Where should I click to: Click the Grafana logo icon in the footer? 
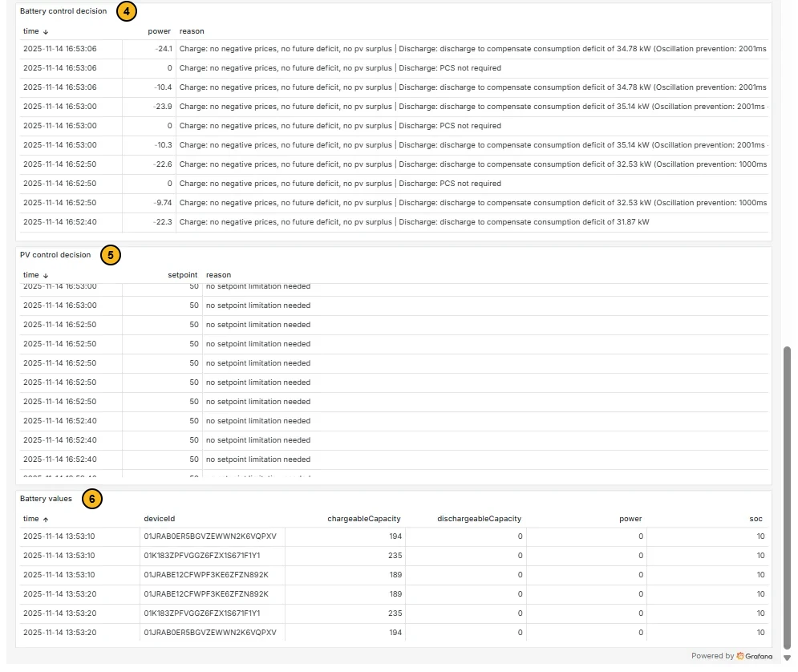click(x=740, y=656)
